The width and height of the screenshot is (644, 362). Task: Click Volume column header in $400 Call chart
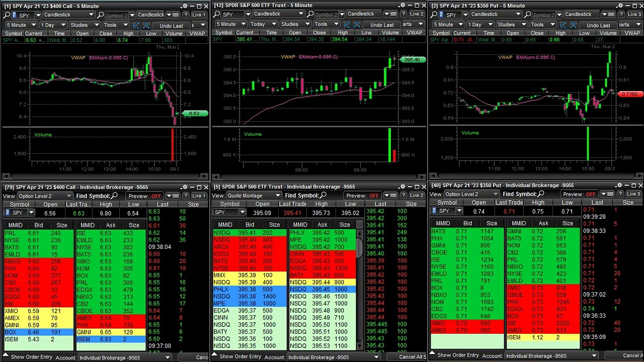coord(174,34)
